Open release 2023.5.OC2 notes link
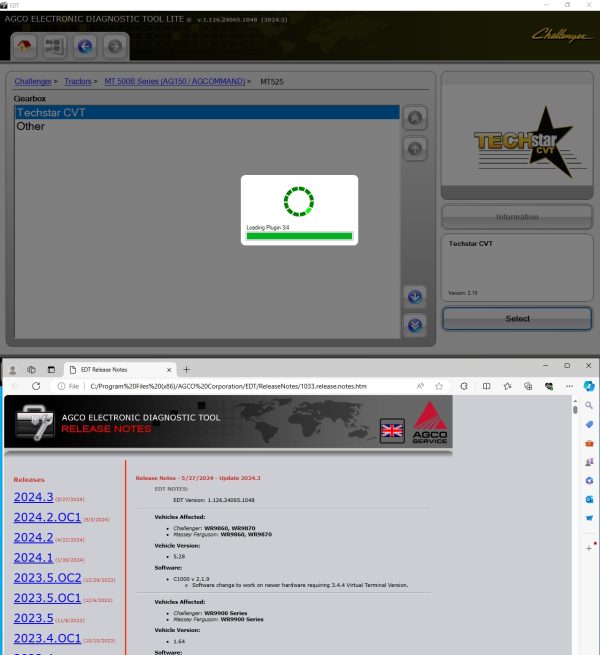 point(47,578)
